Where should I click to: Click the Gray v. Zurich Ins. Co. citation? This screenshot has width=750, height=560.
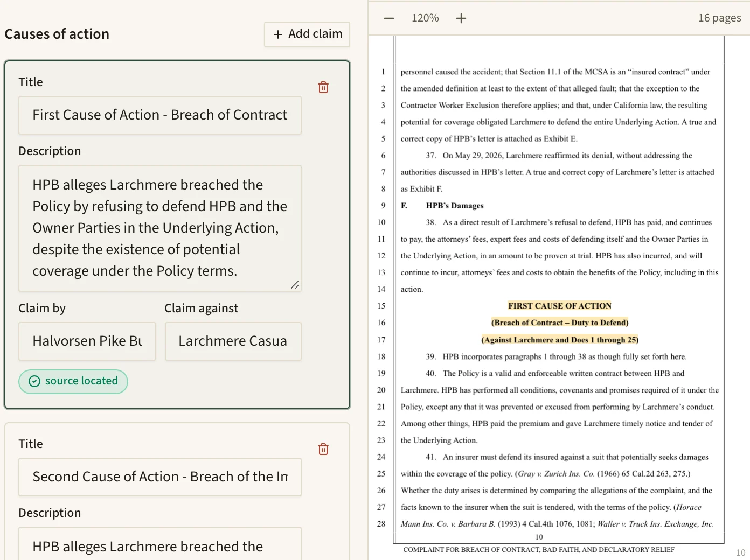pos(602,474)
